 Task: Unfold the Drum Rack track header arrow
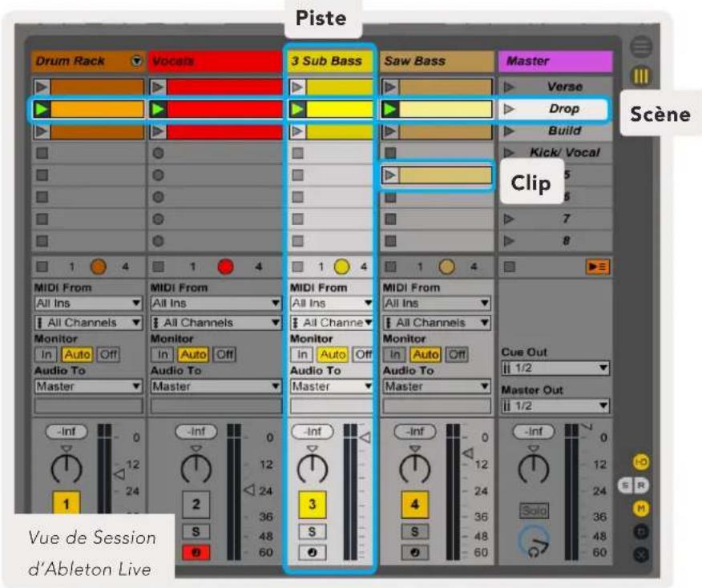point(136,61)
